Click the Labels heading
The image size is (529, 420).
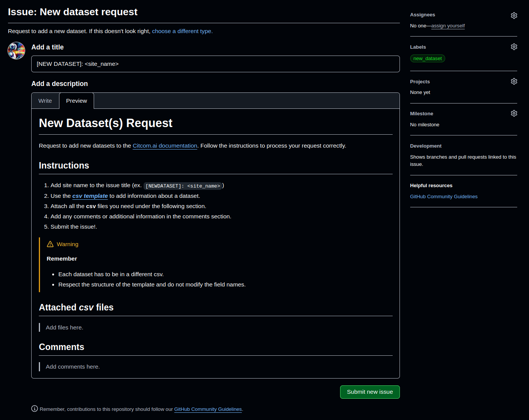(x=418, y=47)
